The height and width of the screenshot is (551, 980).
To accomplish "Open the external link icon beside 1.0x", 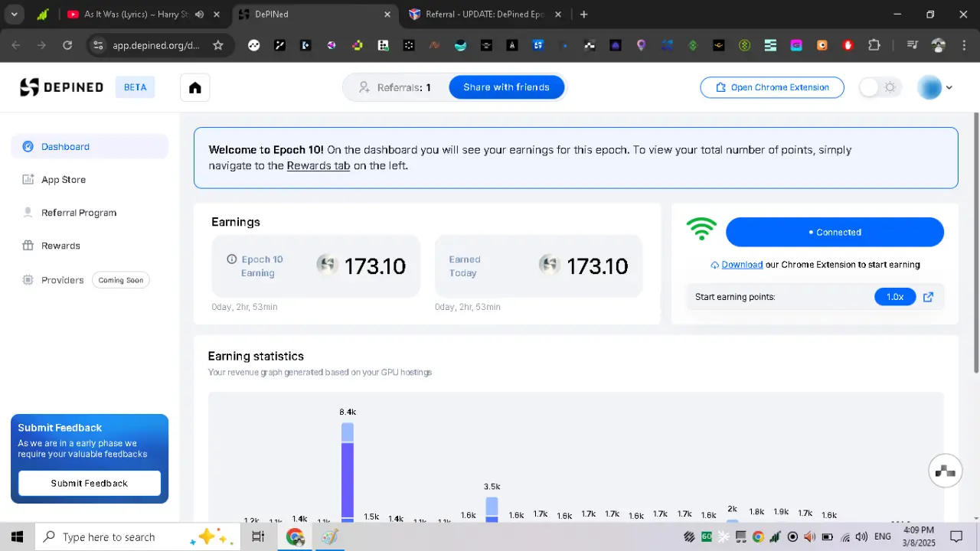I will (928, 297).
